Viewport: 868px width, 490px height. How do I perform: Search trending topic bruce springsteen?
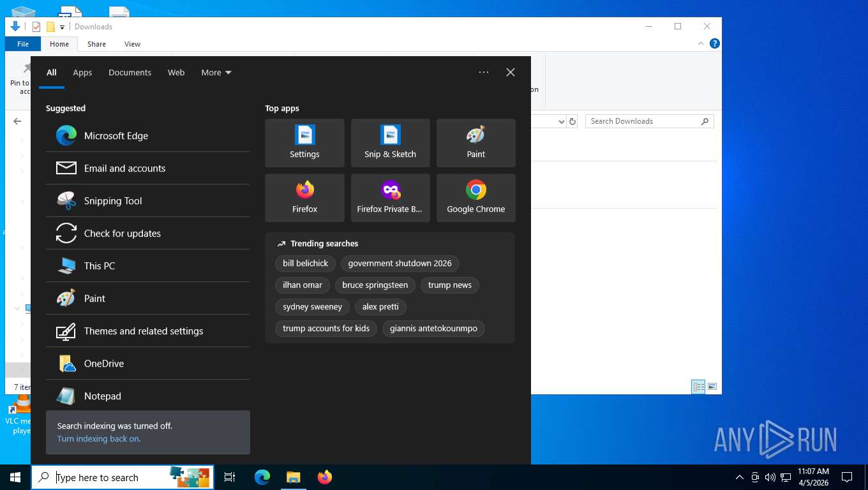pyautogui.click(x=375, y=285)
